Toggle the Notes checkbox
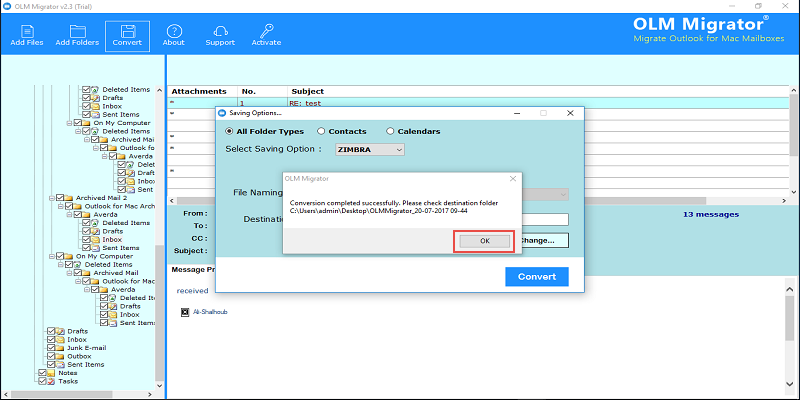 click(x=42, y=373)
